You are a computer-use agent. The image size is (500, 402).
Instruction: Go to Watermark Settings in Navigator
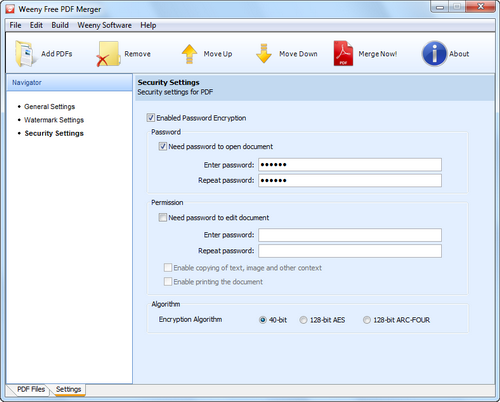point(54,120)
